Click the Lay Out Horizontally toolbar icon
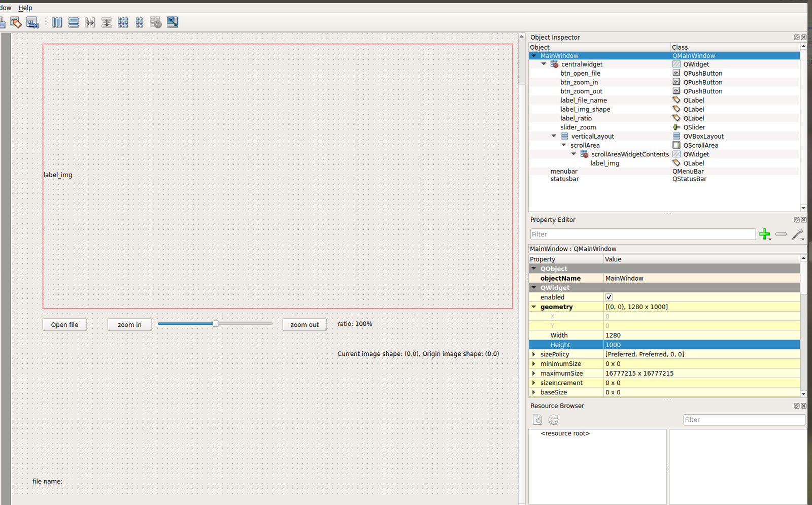The width and height of the screenshot is (812, 505). click(x=57, y=22)
